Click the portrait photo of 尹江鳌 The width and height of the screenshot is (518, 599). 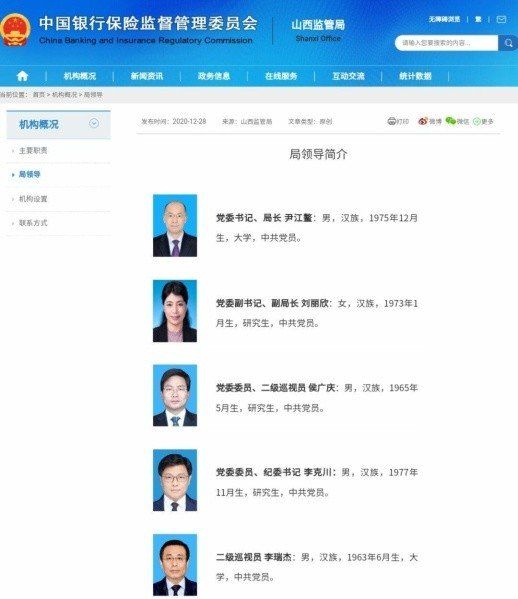click(x=175, y=225)
